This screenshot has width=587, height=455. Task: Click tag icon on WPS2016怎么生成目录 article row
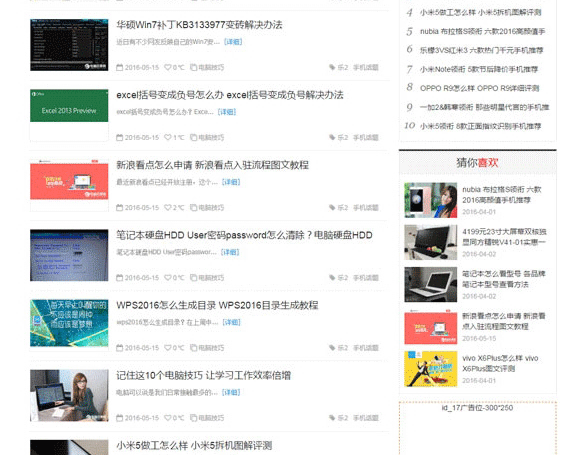point(332,348)
